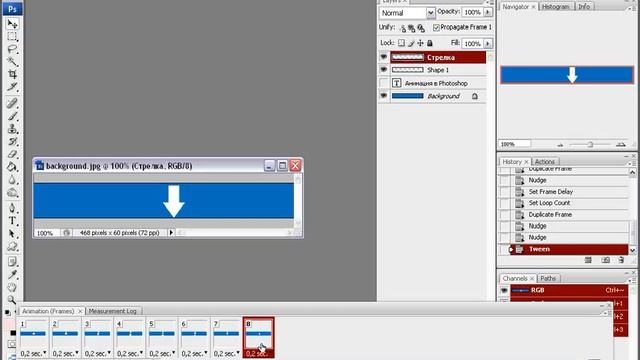Switch to the Paths tab

(548, 278)
